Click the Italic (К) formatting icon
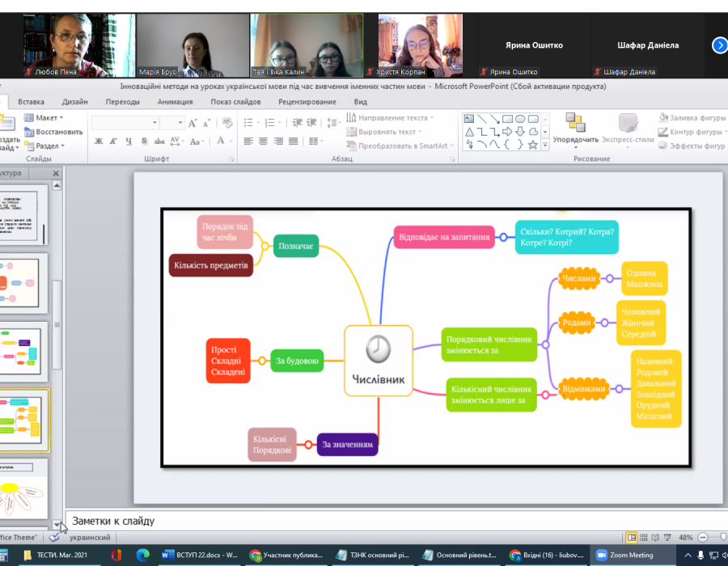 click(113, 141)
